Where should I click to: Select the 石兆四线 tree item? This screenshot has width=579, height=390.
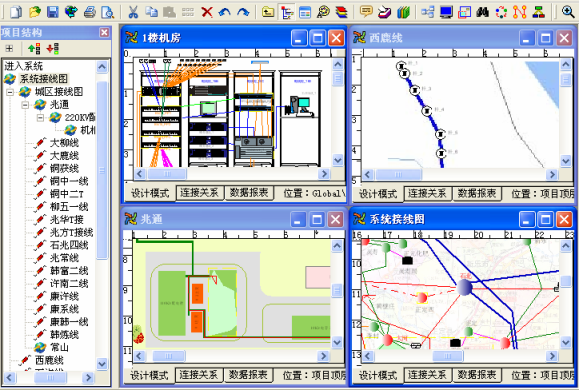tap(69, 245)
